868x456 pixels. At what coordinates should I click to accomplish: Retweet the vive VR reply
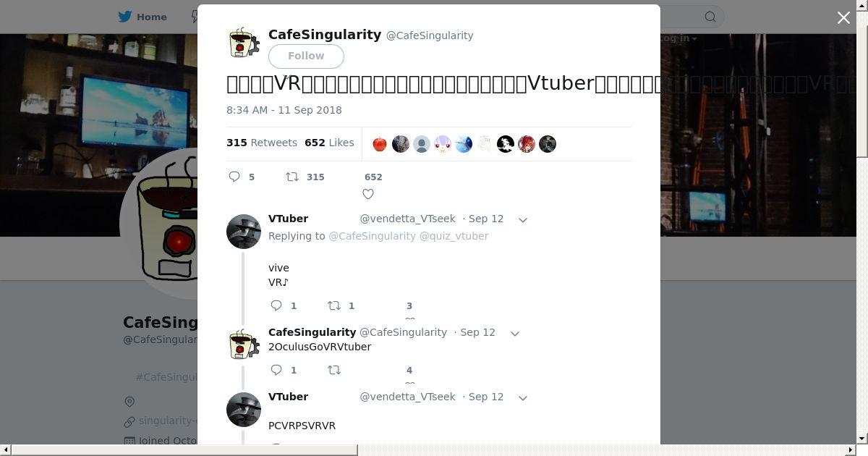click(x=334, y=305)
